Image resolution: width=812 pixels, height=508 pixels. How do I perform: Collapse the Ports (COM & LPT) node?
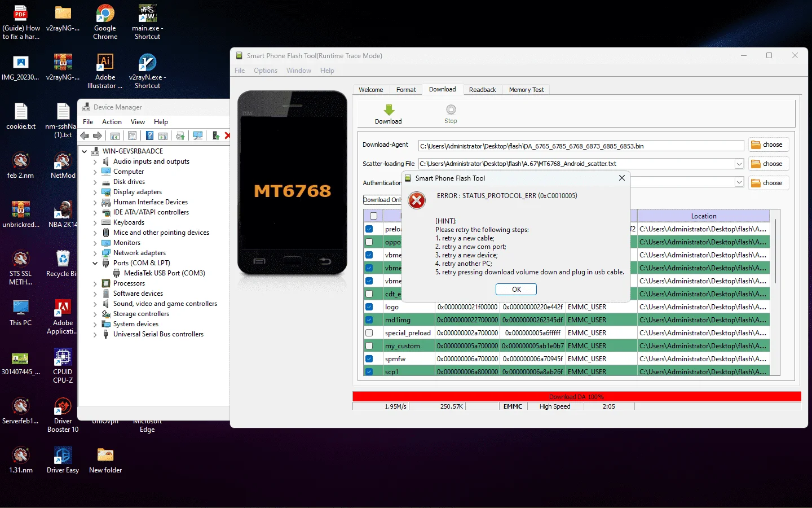click(x=95, y=264)
